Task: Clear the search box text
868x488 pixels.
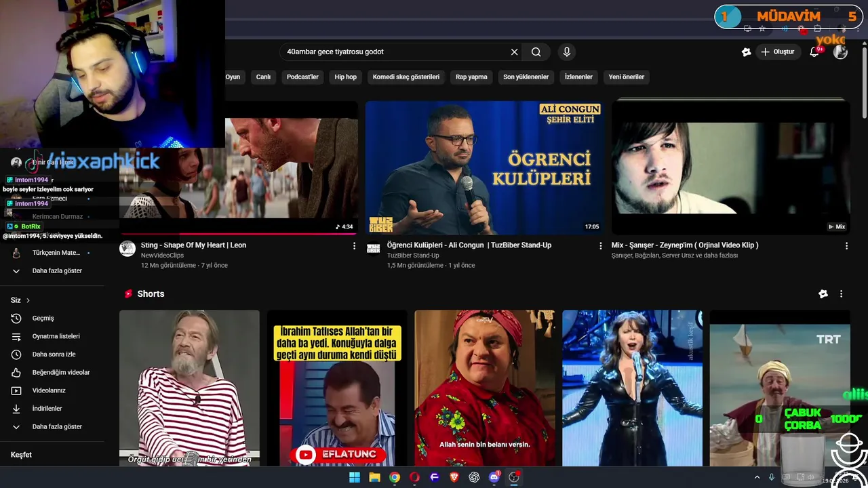Action: [514, 52]
